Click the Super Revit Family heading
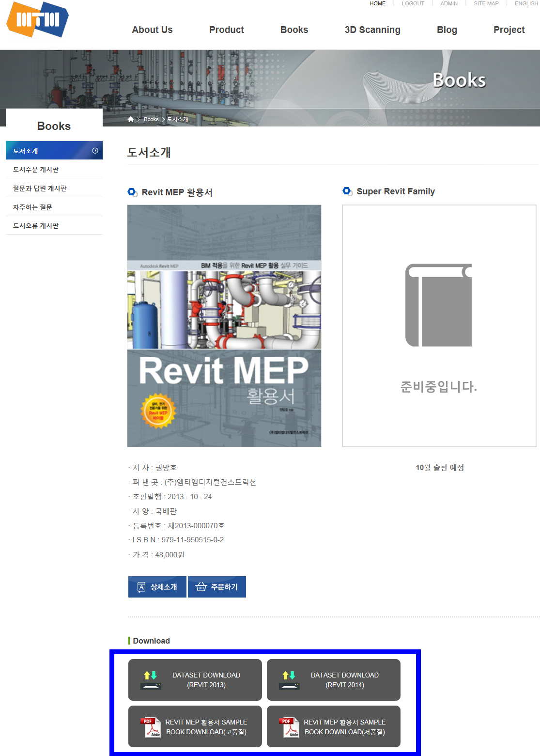This screenshot has width=540, height=756. tap(396, 191)
